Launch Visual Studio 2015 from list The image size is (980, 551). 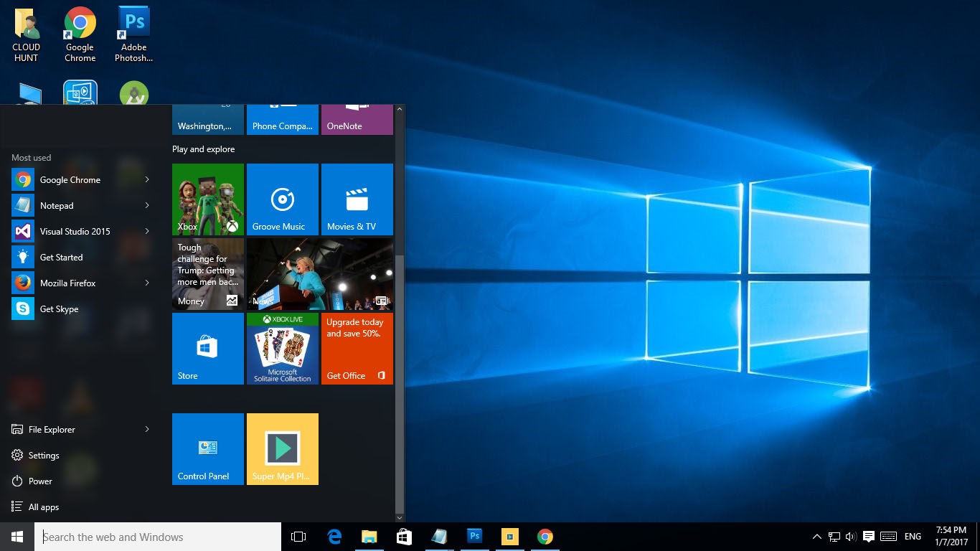click(75, 232)
